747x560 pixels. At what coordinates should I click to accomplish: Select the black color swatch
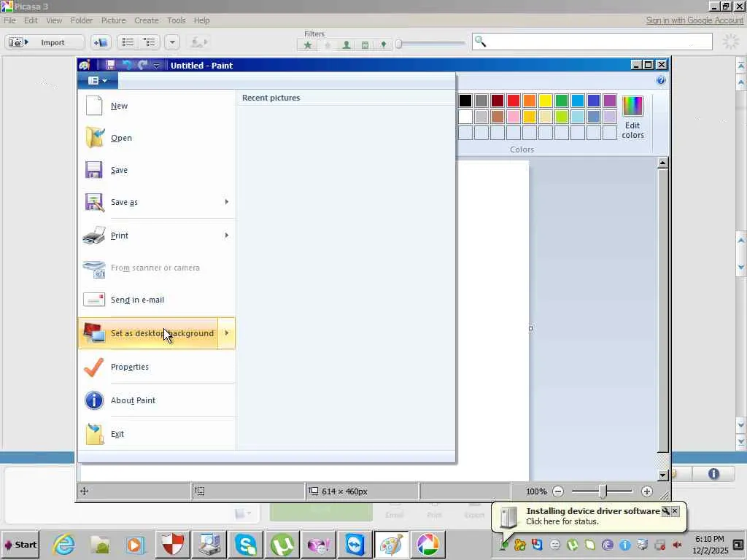[465, 101]
